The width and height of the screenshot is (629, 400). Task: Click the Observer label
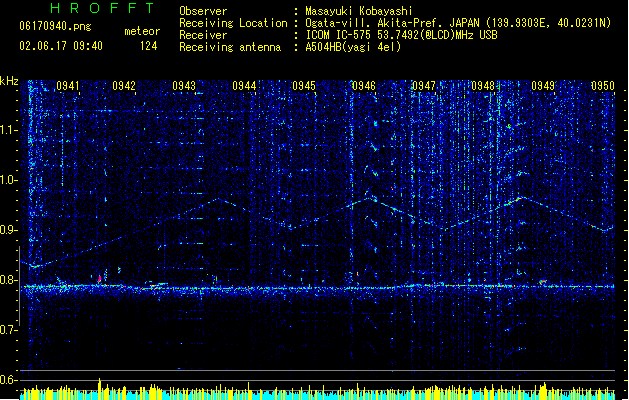pos(203,11)
